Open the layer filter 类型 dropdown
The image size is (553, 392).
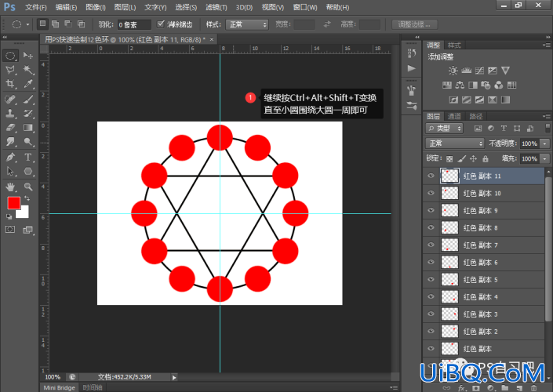coord(445,129)
